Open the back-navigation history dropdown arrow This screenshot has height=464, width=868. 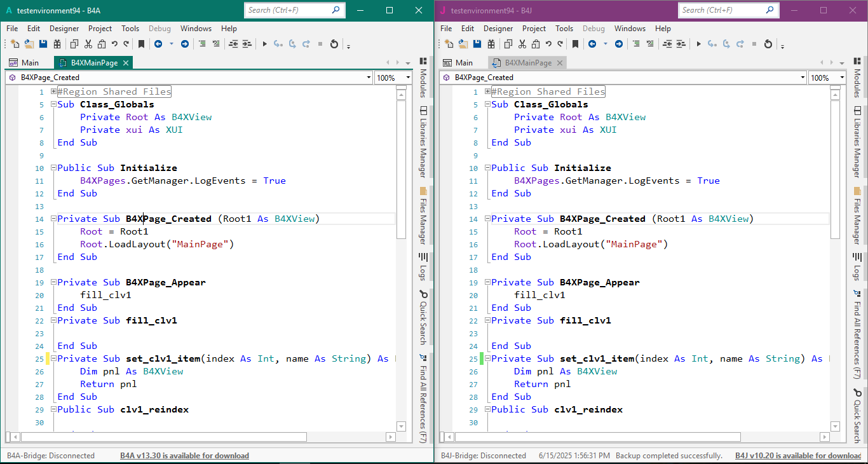click(171, 44)
